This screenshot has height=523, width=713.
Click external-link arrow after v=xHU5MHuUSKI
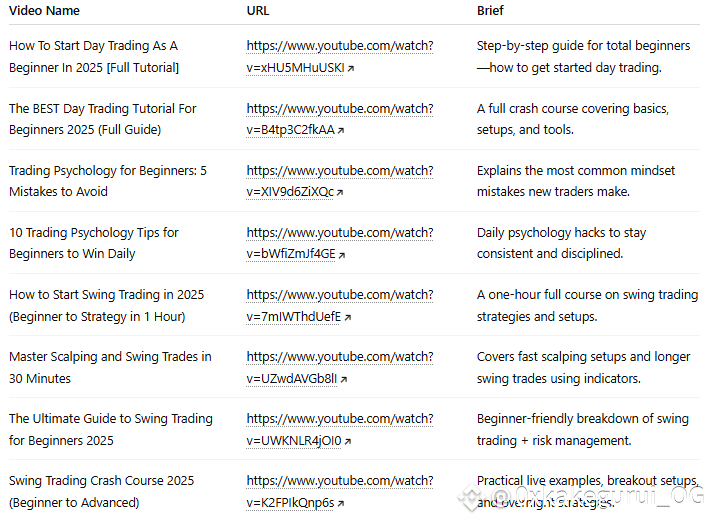pyautogui.click(x=351, y=69)
